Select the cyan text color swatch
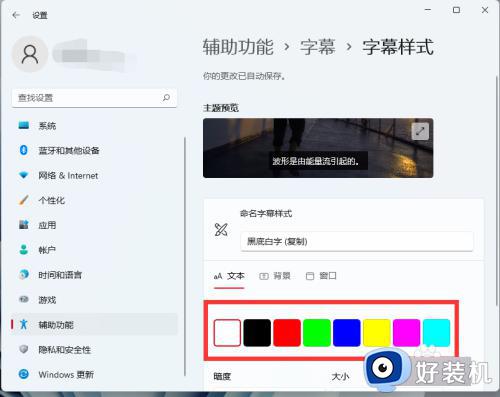Viewport: 500px width, 397px height. click(436, 333)
